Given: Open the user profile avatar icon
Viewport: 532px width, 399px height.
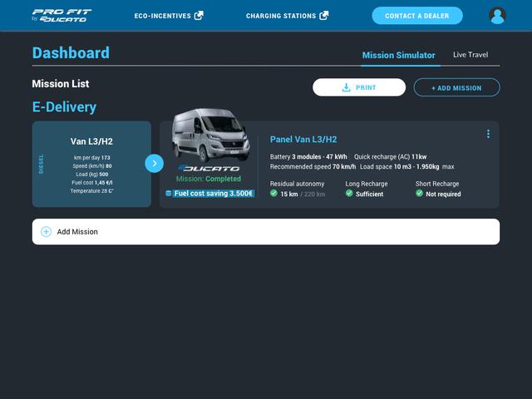Looking at the screenshot, I should [497, 16].
